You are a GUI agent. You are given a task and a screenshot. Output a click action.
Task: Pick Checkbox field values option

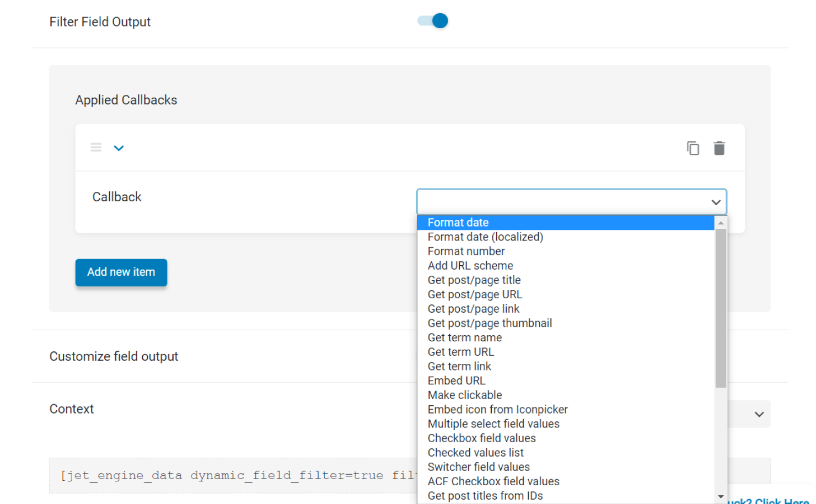point(566,437)
